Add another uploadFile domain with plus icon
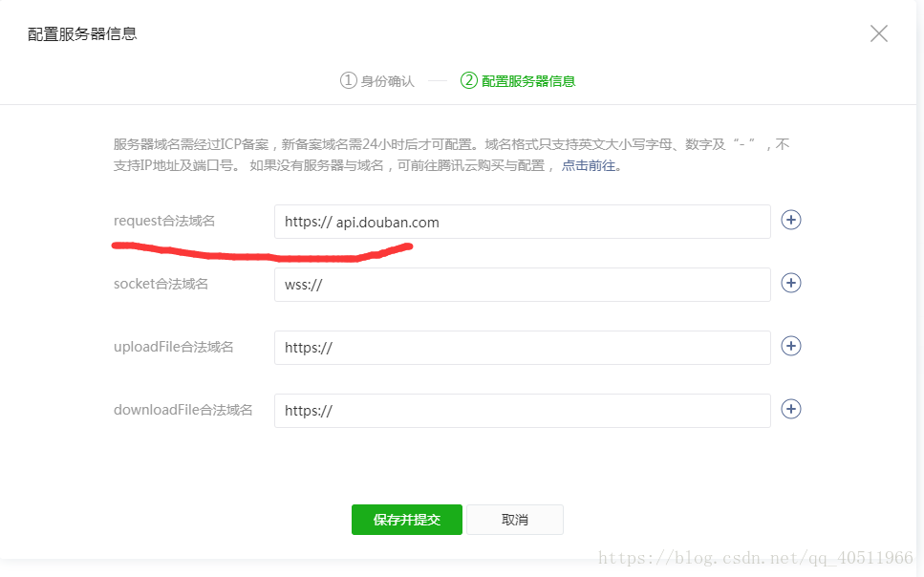This screenshot has height=577, width=924. tap(791, 346)
